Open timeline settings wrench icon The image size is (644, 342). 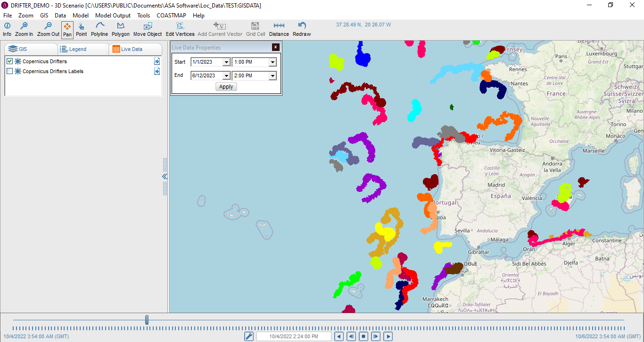249,336
